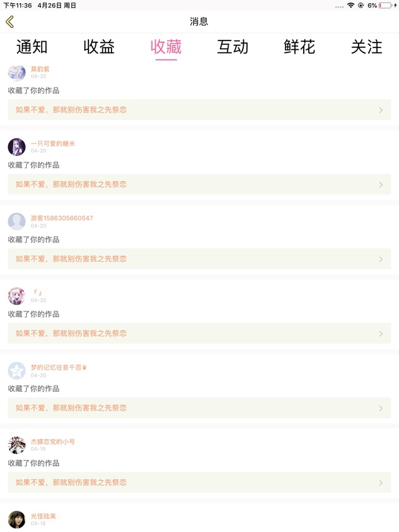Switch to the 收益 tab
This screenshot has width=399, height=532.
click(x=99, y=47)
